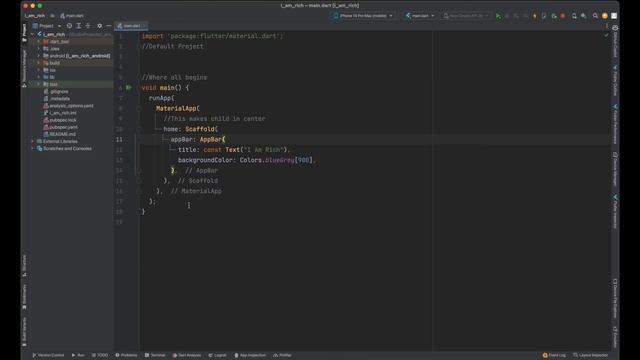The image size is (640, 360).
Task: Open the TODO tool window
Action: 100,355
